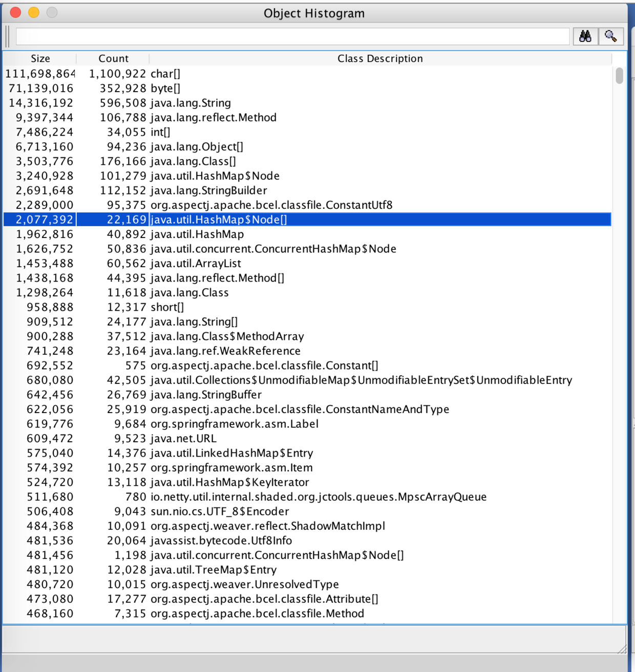Select the java.lang.StringBuffer row

[307, 395]
